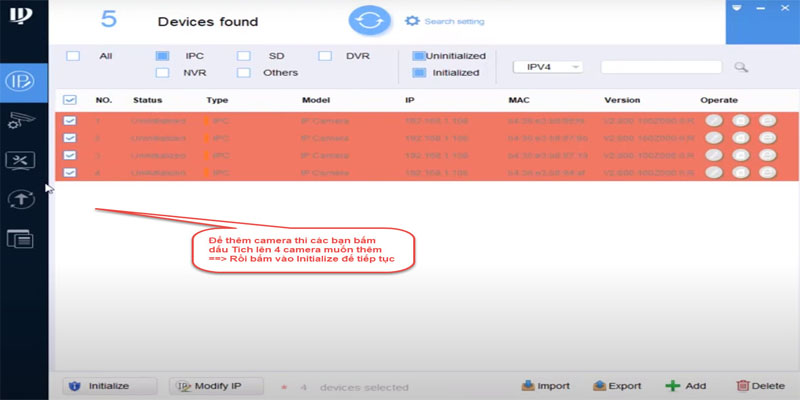Open the template sidebar icon
This screenshot has height=400, width=800.
click(x=22, y=238)
